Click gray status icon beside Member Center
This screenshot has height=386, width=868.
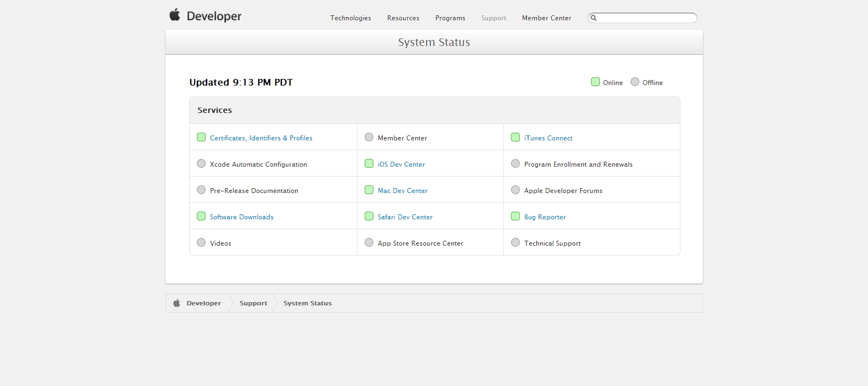pos(369,138)
